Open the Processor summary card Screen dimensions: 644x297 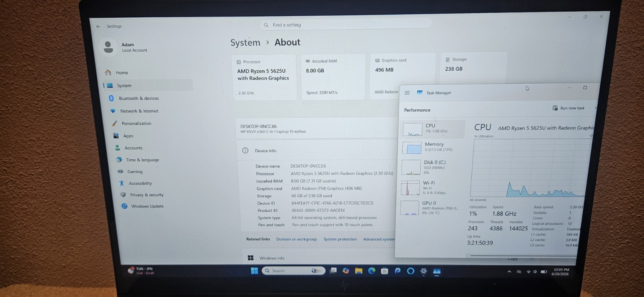click(x=264, y=78)
